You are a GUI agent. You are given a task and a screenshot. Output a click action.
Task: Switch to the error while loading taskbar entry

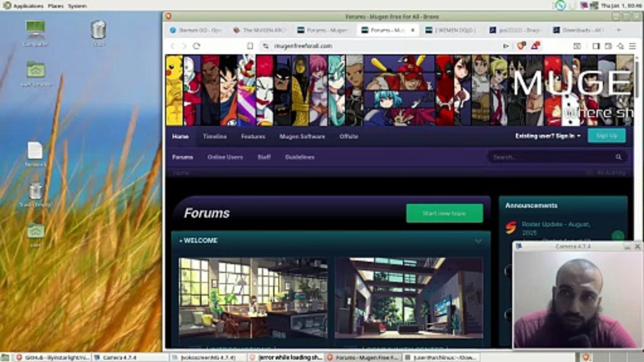(286, 357)
